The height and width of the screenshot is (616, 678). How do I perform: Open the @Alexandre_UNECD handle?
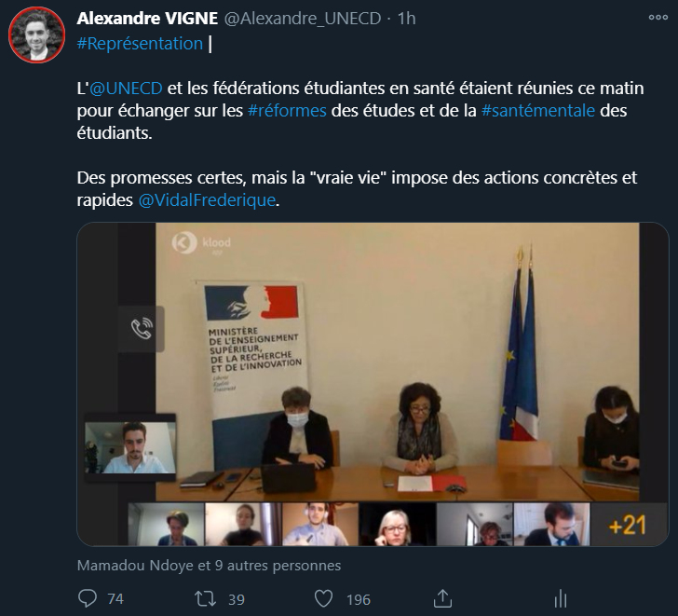(303, 19)
